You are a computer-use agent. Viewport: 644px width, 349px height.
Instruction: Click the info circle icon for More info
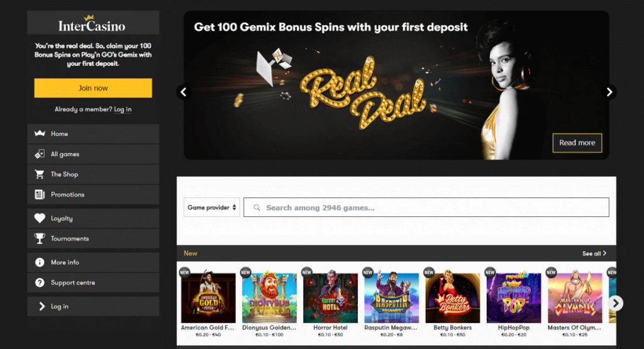(x=40, y=262)
